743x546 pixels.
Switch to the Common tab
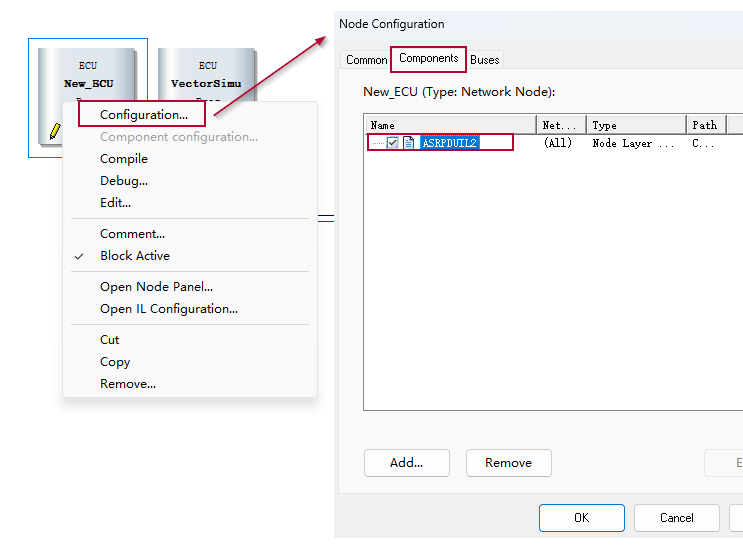[x=366, y=60]
